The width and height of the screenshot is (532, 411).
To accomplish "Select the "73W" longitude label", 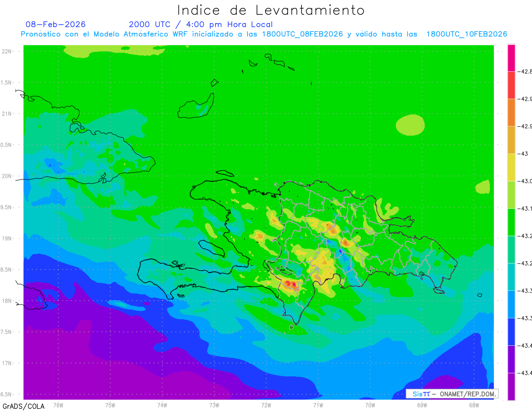I will coord(214,405).
